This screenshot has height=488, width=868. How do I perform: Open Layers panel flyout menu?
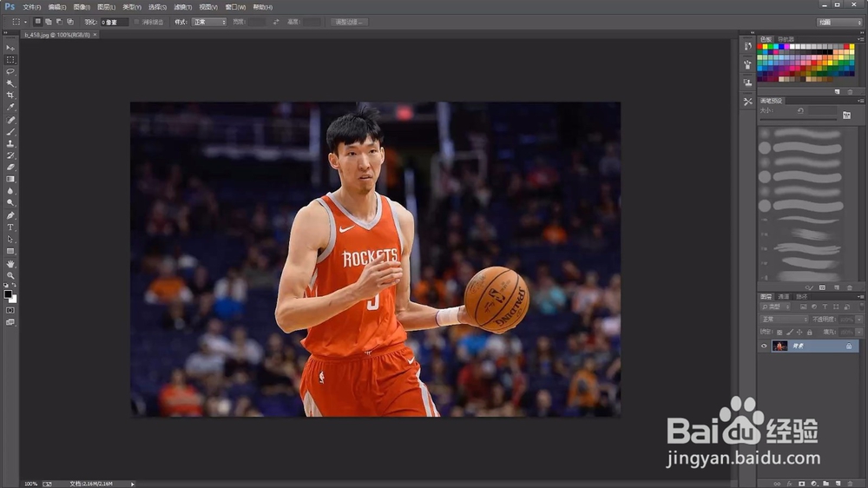(861, 297)
